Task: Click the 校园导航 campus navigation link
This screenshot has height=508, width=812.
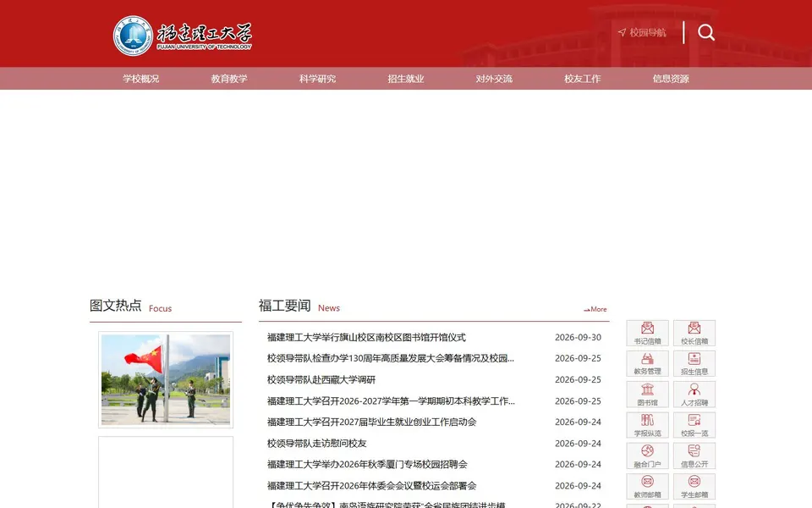Action: click(642, 33)
